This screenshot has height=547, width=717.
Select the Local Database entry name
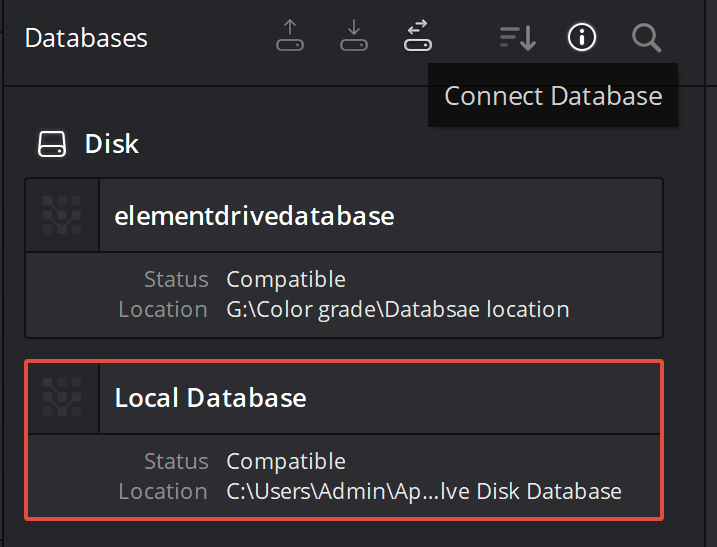click(210, 397)
